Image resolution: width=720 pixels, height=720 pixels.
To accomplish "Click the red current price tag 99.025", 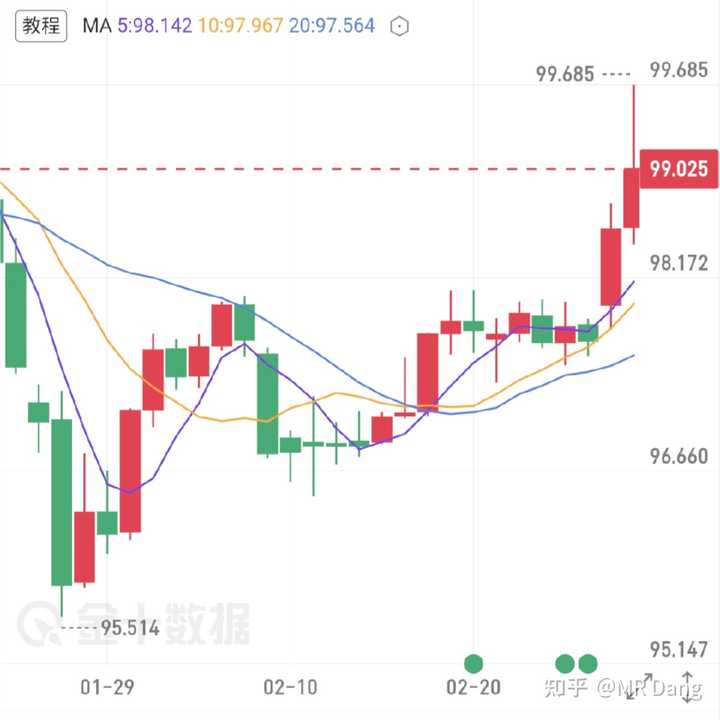I will click(677, 169).
